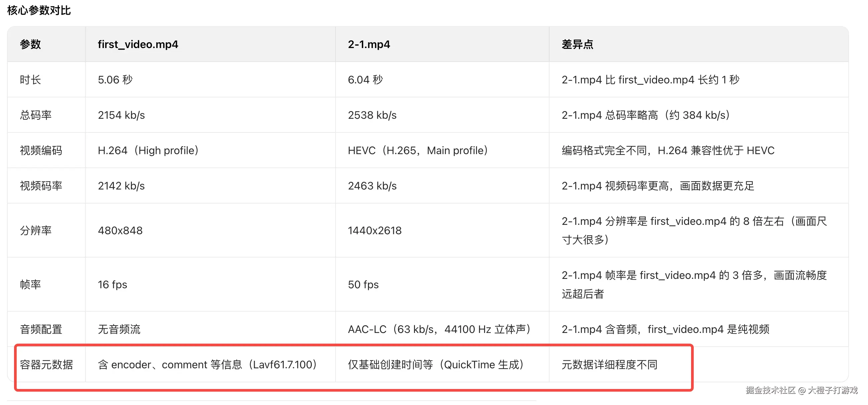868x405 pixels.
Task: Click the 5.06 秒 duration cell
Action: [x=115, y=80]
